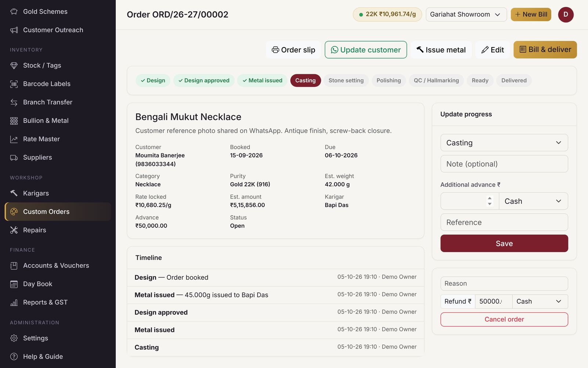Click the Suppliers truck icon
Screen dimensions: 588x368
tap(14, 158)
